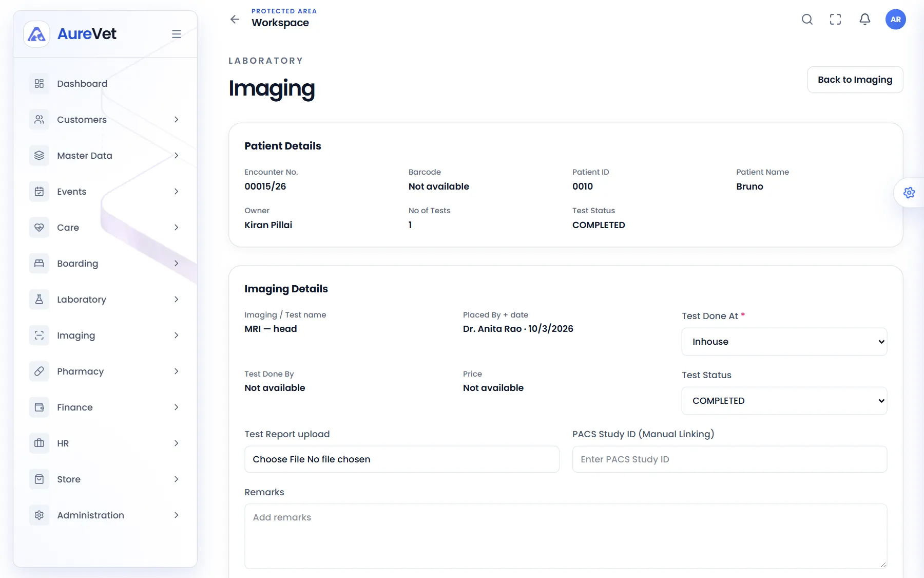Click the Finance wallet icon

pyautogui.click(x=39, y=407)
